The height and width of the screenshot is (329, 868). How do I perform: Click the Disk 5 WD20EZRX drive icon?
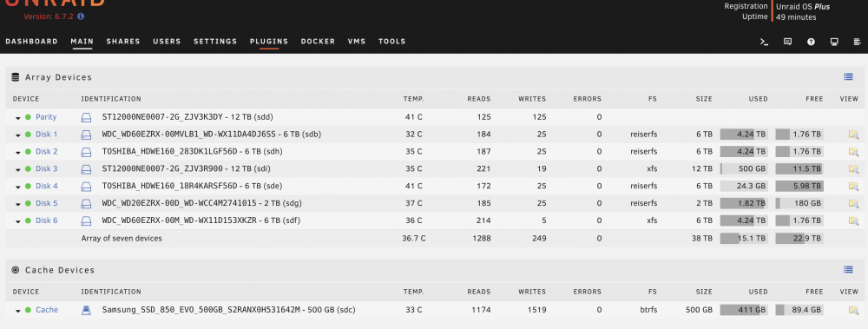click(x=86, y=203)
